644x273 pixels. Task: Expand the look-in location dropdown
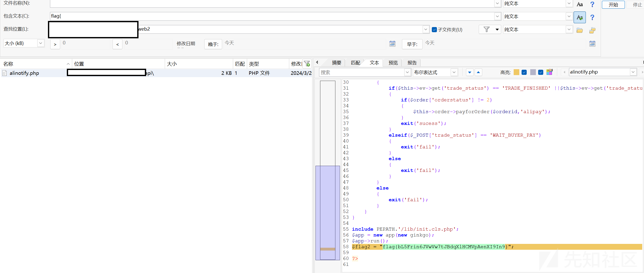(426, 29)
